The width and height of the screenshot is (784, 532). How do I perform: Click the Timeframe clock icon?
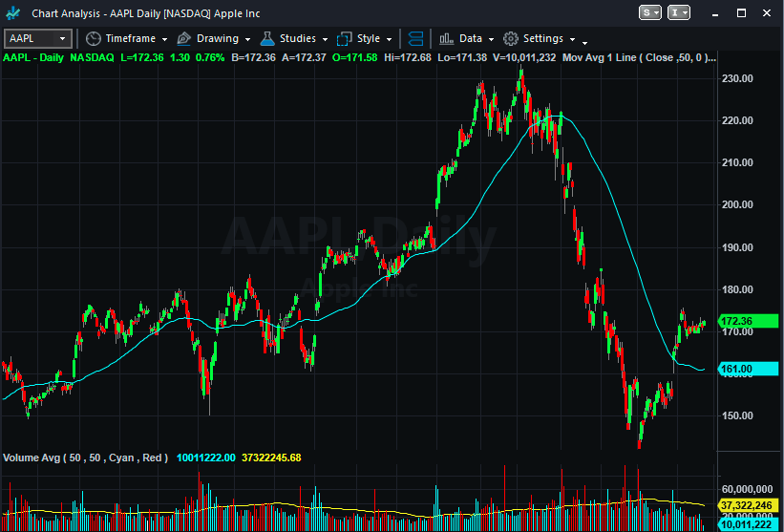tap(93, 38)
